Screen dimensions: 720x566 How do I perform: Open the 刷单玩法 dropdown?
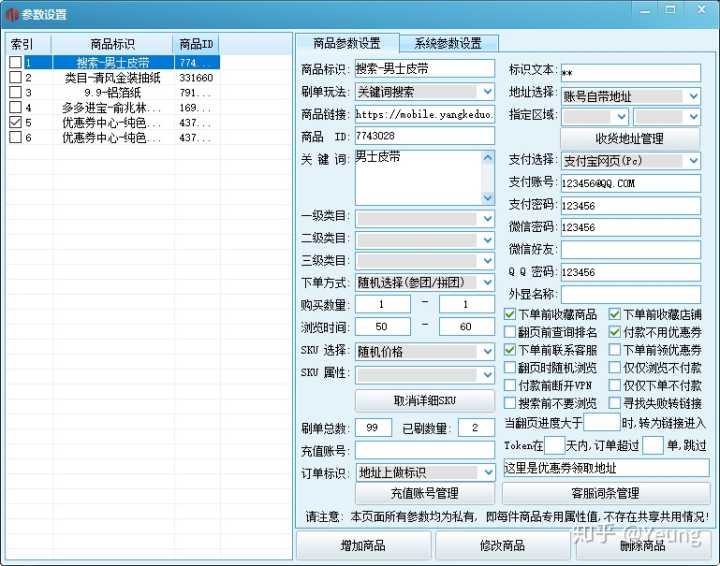click(x=486, y=92)
